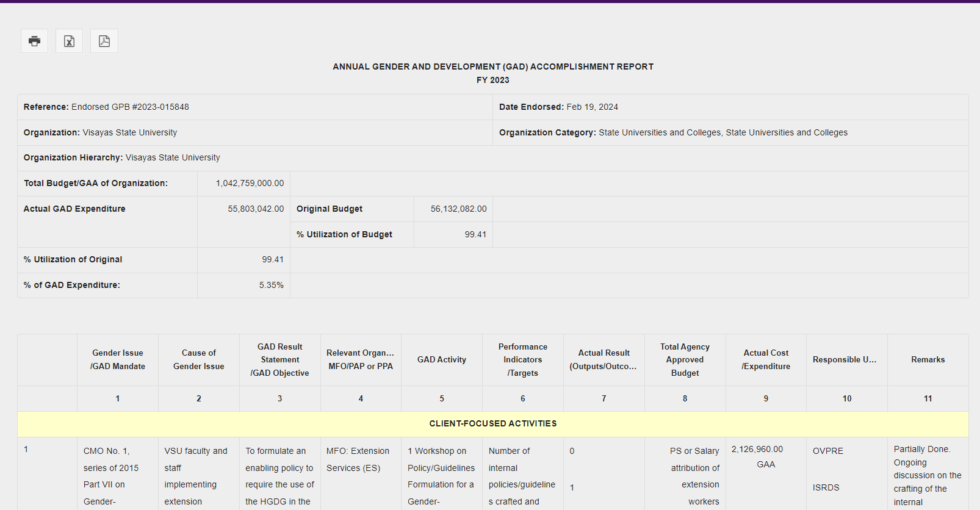This screenshot has width=980, height=510.
Task: Select the Remarks column header
Action: [928, 359]
